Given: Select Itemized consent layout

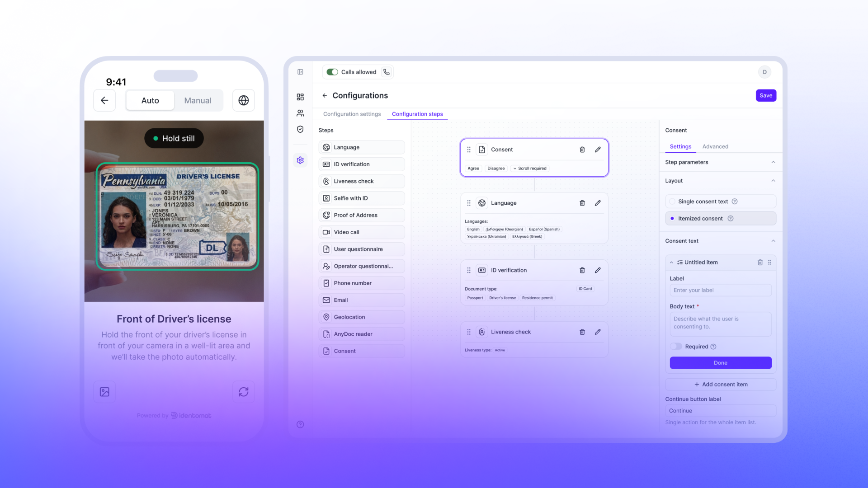Looking at the screenshot, I should 721,218.
